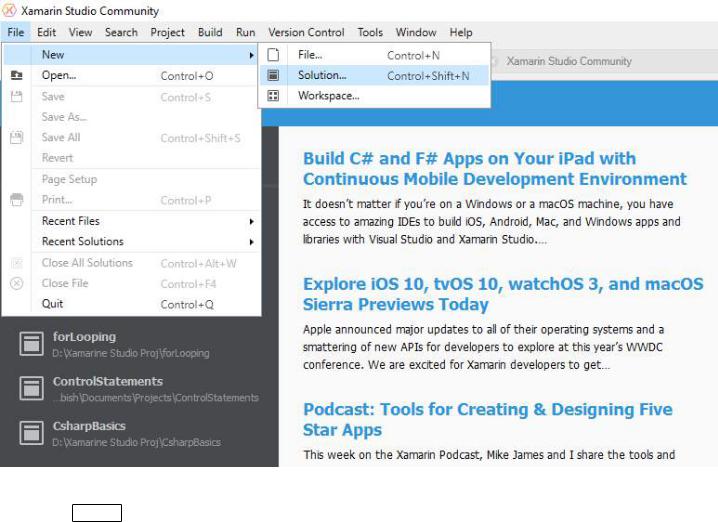Screen dimensions: 718x522
Task: Click the Print printer icon
Action: 16,200
